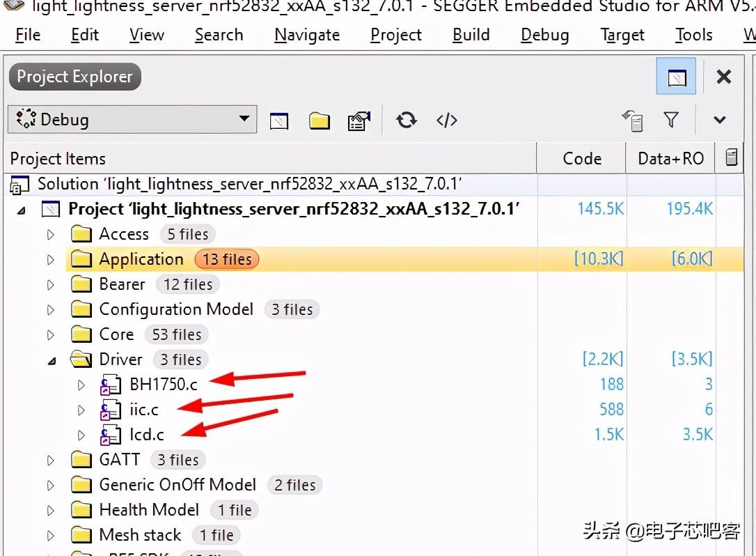The width and height of the screenshot is (756, 556).
Task: Open the Project menu
Action: (396, 35)
